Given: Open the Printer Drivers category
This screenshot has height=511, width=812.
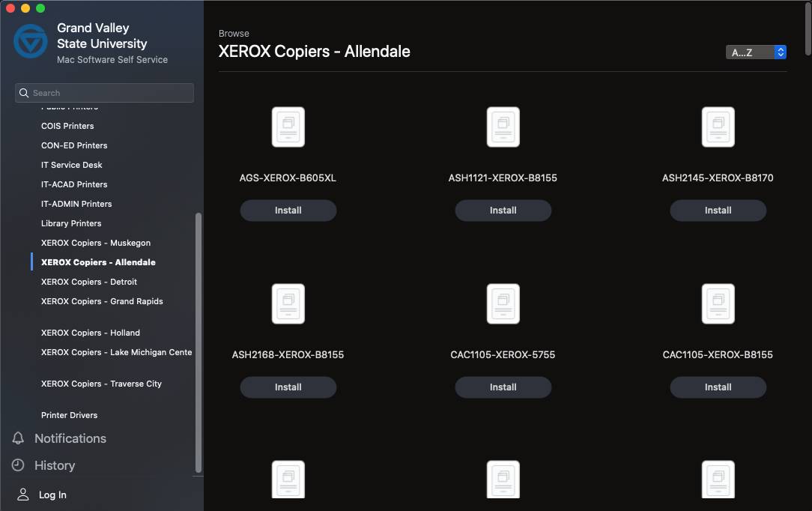Looking at the screenshot, I should click(x=69, y=415).
